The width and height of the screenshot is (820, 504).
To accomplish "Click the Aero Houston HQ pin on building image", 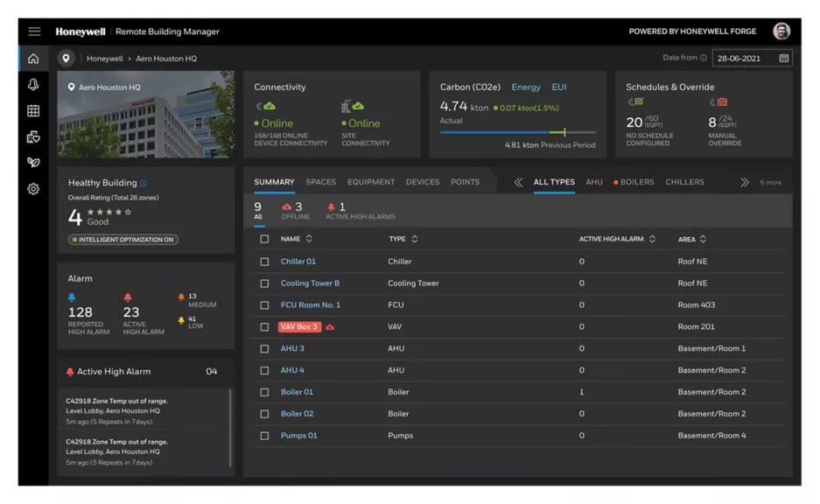I will 71,87.
